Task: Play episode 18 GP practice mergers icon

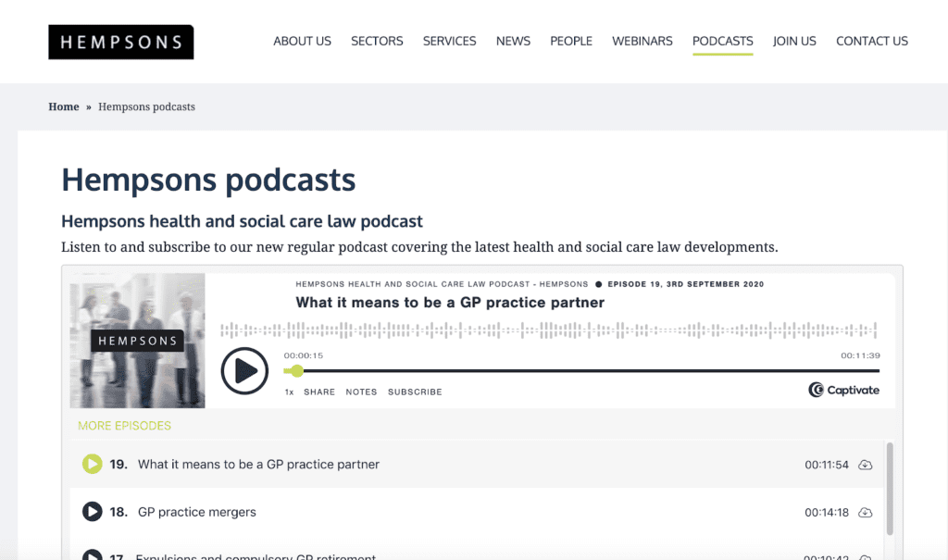Action: tap(93, 512)
